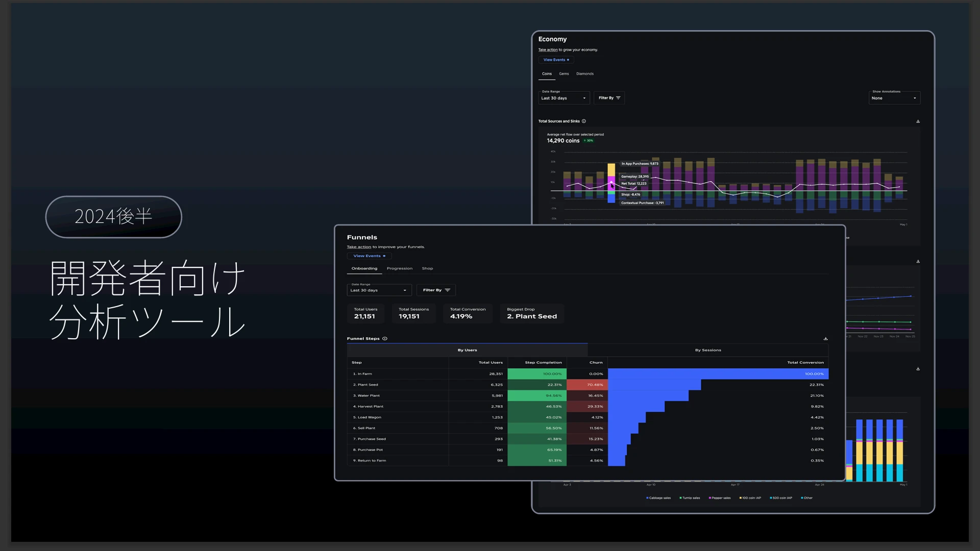Click the 2024後半 pill label
Viewport: 980px width, 551px height.
pyautogui.click(x=113, y=217)
